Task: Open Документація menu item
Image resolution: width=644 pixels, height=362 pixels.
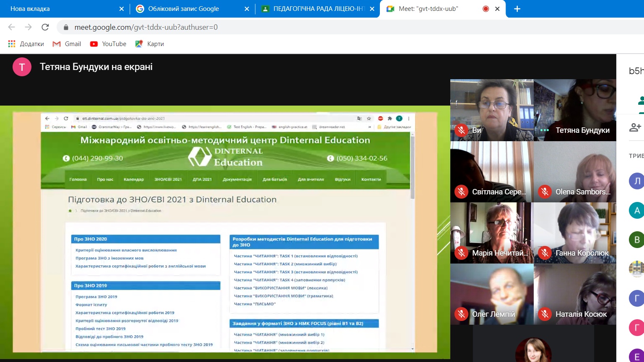Action: (237, 179)
